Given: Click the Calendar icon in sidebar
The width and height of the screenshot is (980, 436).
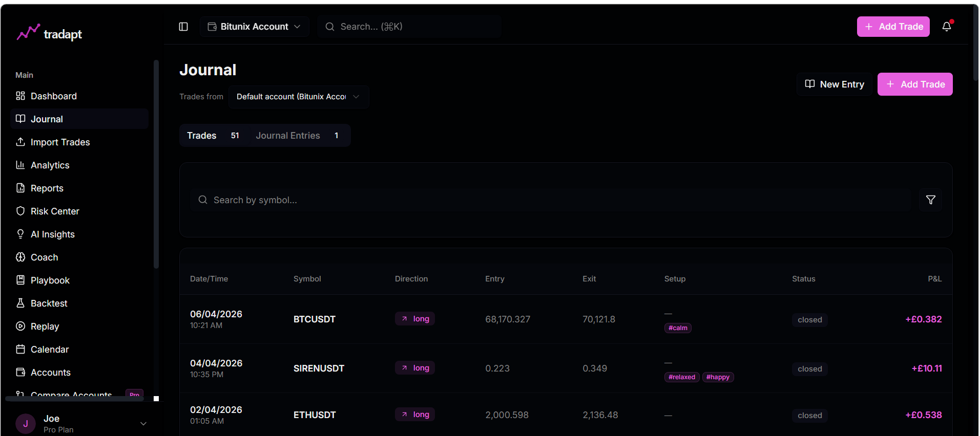Looking at the screenshot, I should pos(20,349).
